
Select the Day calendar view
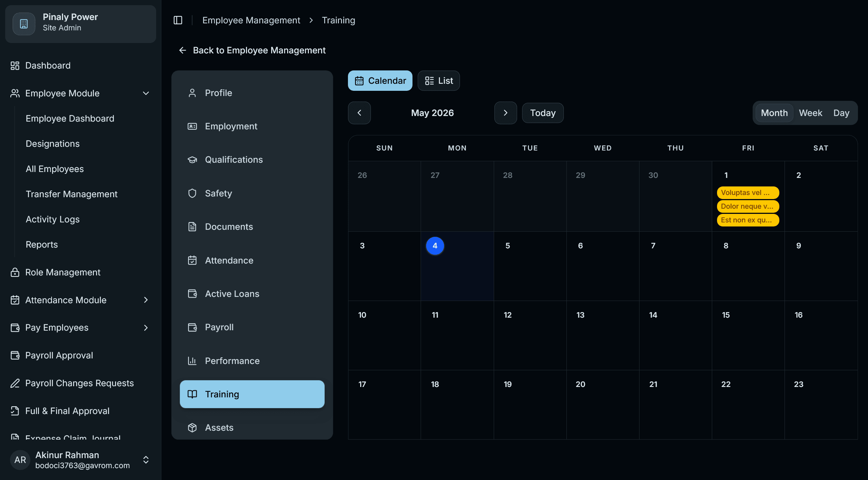[x=841, y=113]
